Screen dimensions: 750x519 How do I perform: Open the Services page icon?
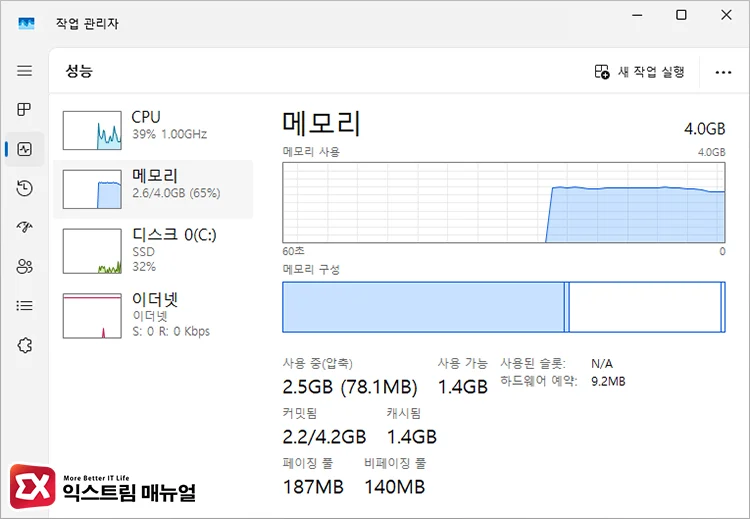pos(24,345)
